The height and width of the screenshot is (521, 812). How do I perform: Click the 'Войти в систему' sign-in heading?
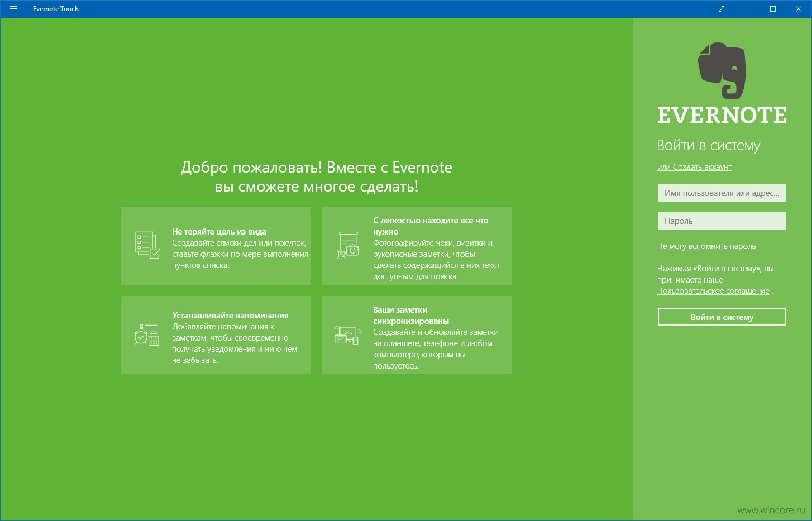[708, 146]
